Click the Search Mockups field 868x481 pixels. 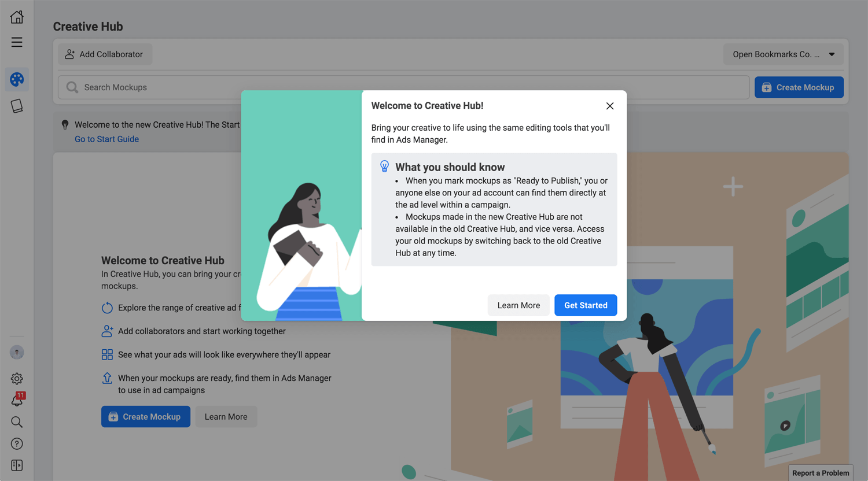403,87
